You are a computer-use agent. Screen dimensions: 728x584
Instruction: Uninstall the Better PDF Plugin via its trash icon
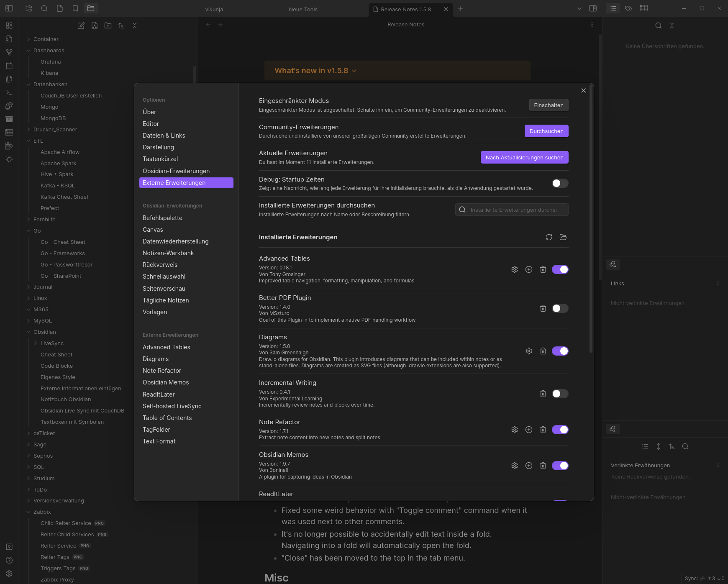click(x=543, y=308)
